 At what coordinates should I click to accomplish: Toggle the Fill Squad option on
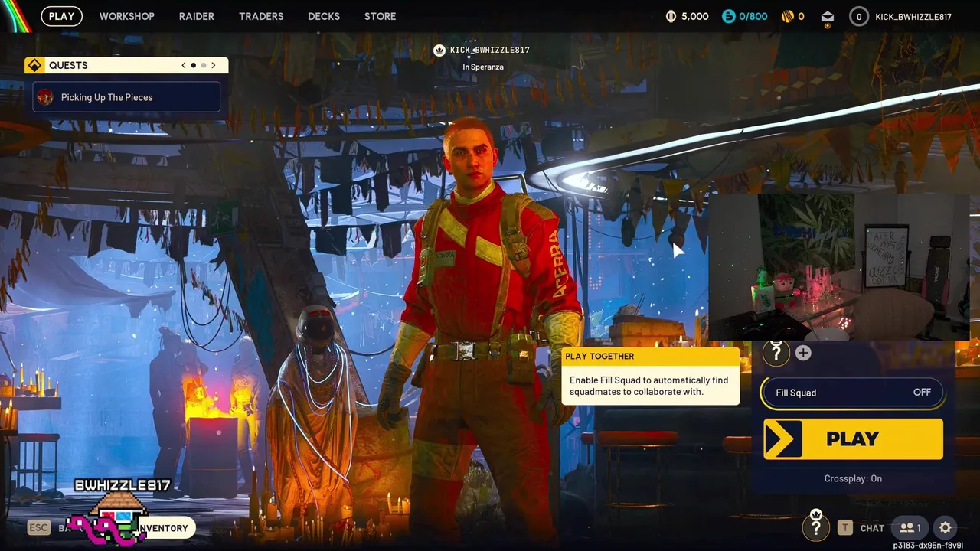coord(853,393)
